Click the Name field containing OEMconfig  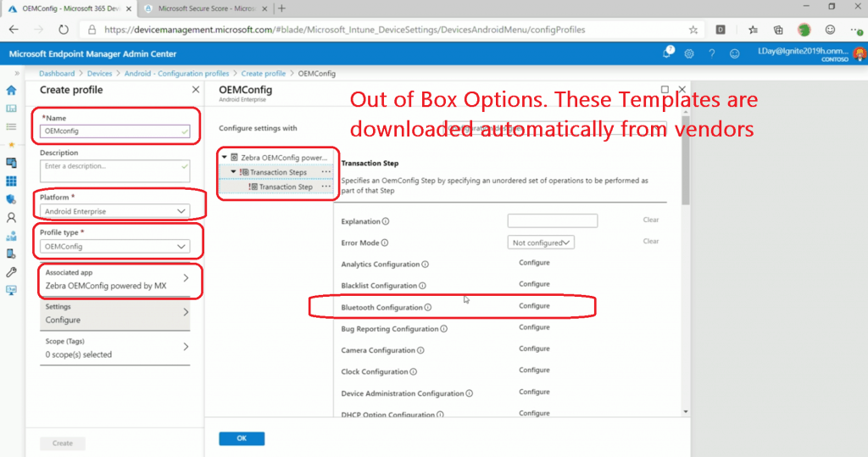pyautogui.click(x=115, y=131)
